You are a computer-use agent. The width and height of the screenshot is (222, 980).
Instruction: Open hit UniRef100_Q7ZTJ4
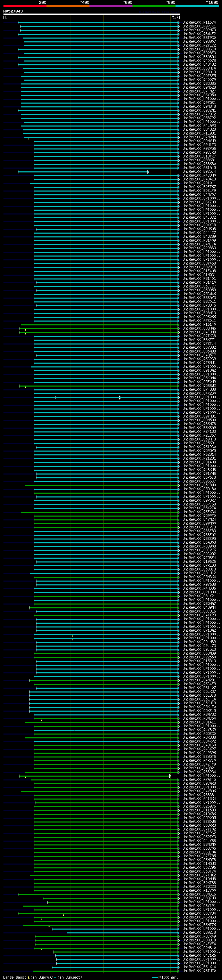pyautogui.click(x=199, y=344)
